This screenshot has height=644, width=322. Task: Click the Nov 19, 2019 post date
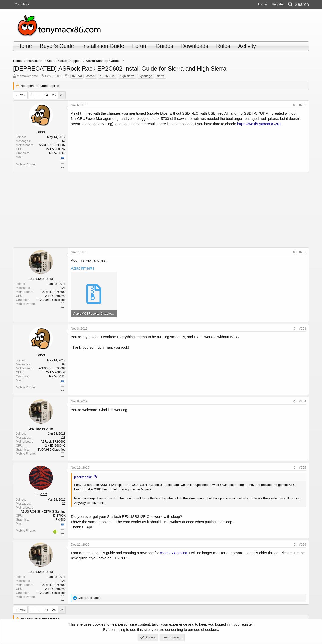click(x=80, y=468)
